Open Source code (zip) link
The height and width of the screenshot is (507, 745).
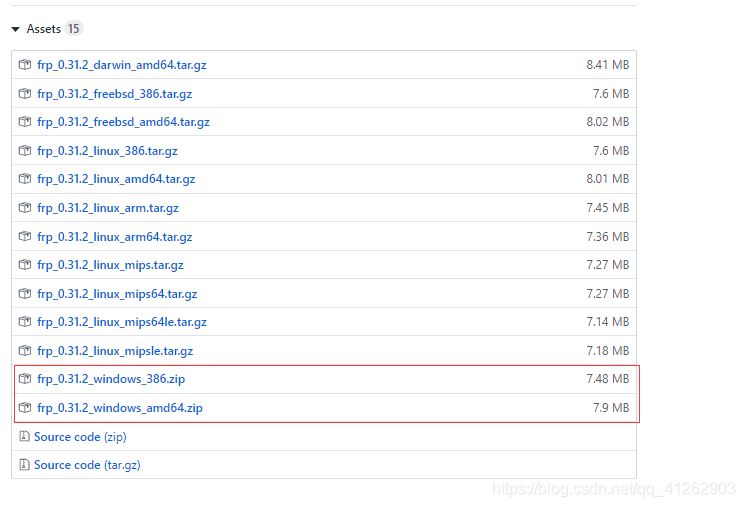tap(80, 437)
